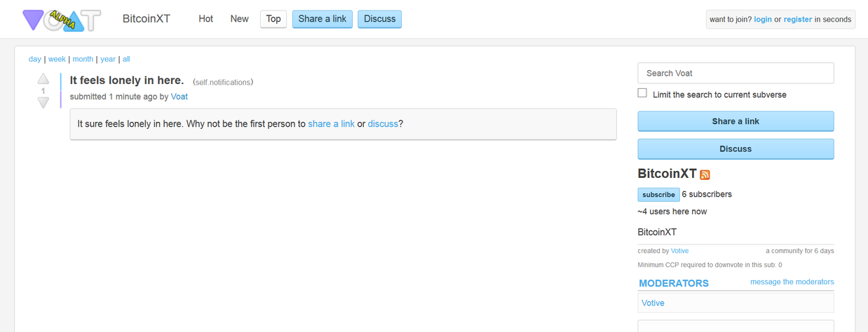Click the '6 subscribers' text
The width and height of the screenshot is (868, 332).
pos(707,194)
